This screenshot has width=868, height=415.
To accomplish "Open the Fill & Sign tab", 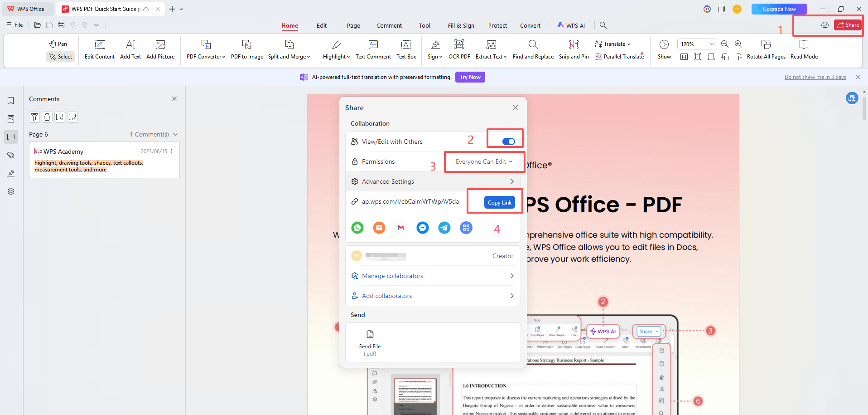I will (x=461, y=26).
